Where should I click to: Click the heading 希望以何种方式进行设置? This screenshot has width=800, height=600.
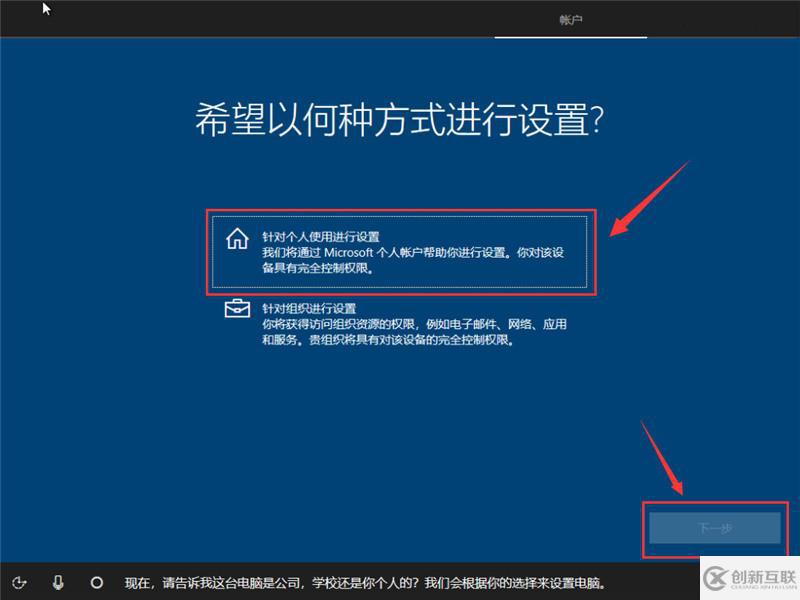(400, 118)
